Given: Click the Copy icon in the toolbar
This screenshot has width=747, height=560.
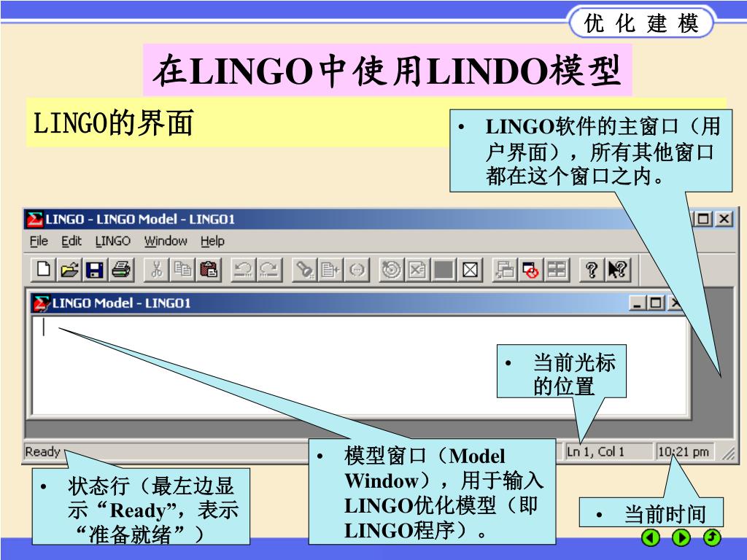Looking at the screenshot, I should 182,270.
